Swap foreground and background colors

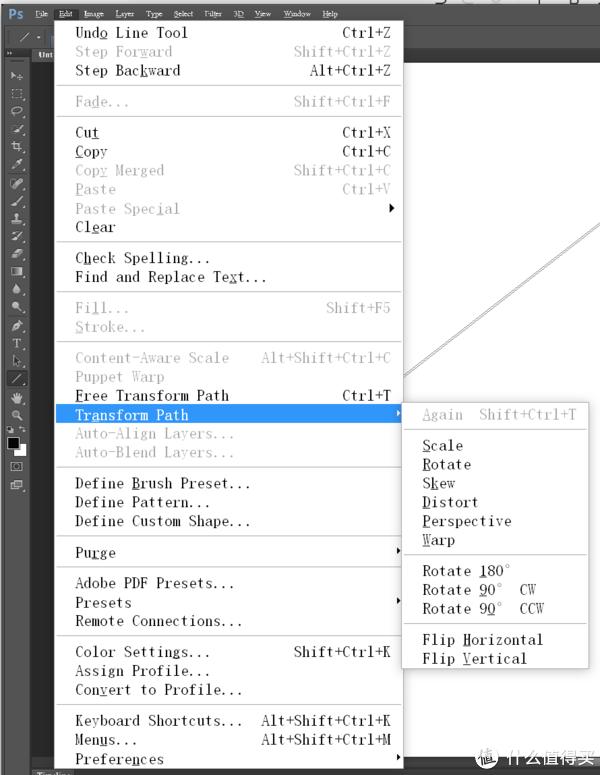pyautogui.click(x=22, y=429)
